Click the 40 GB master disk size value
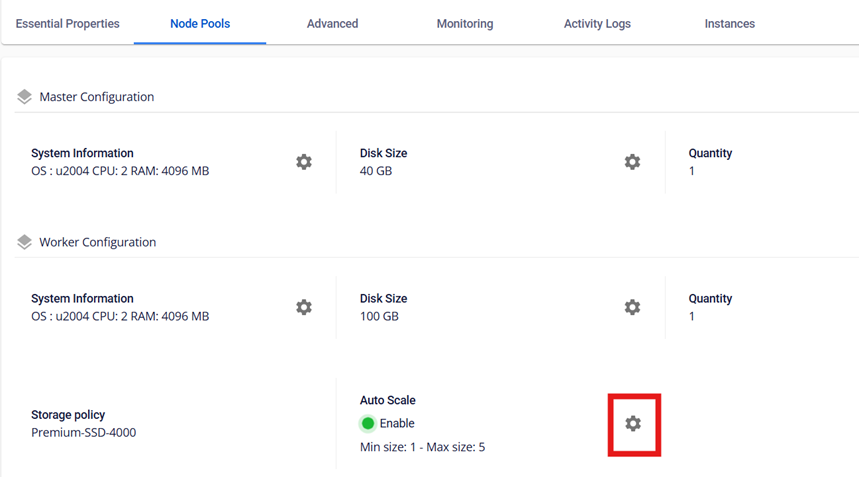Viewport: 859px width, 477px height. [377, 171]
